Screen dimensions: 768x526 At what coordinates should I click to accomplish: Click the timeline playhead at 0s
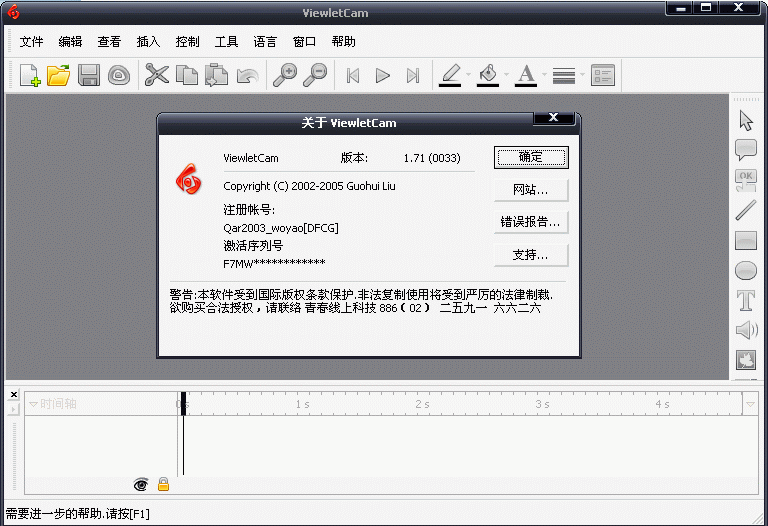pos(183,404)
